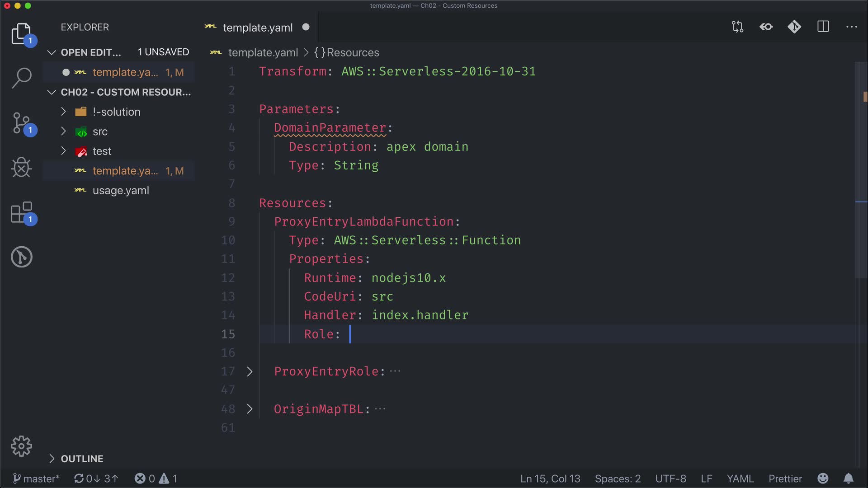Screen dimensions: 868x488
Task: Expand the folded ProxyEntryRole block
Action: (x=250, y=371)
